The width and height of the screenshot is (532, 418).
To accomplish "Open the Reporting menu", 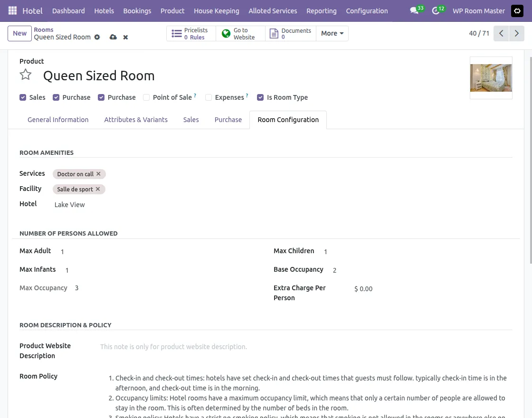I will tap(321, 10).
